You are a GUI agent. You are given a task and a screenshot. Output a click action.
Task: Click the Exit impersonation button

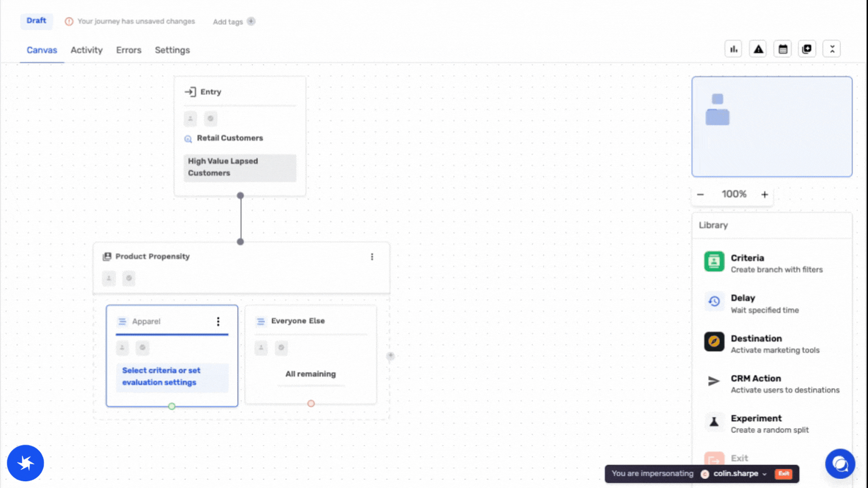(x=783, y=474)
